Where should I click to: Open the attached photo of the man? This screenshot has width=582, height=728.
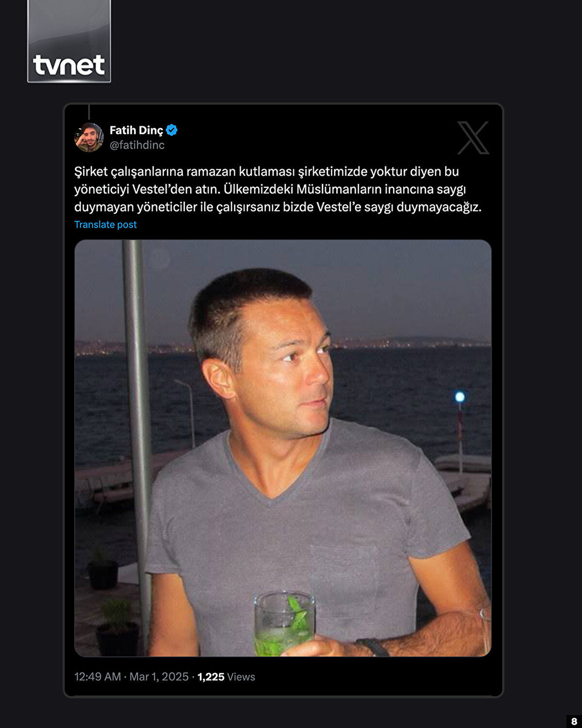(283, 447)
